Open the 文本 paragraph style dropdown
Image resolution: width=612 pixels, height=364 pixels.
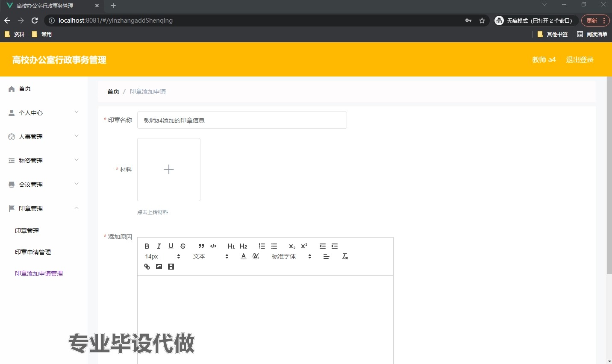(211, 256)
